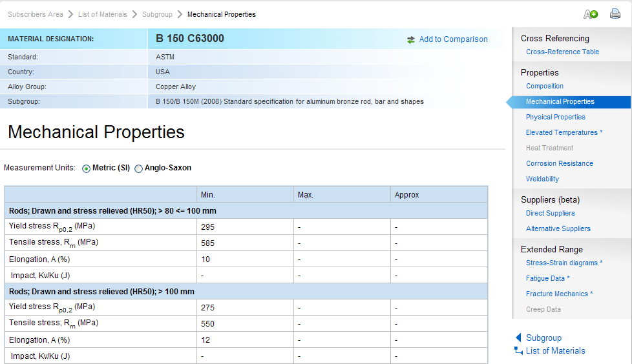Click the List of Materials hierarchy icon
632x364 pixels.
518,350
